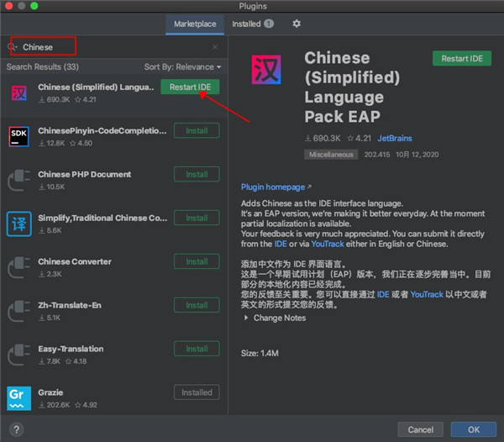Viewport: 504px width, 442px height.
Task: Select the ChinesePinyin-CodeCompletion SDK plugin icon
Action: pyautogui.click(x=18, y=136)
